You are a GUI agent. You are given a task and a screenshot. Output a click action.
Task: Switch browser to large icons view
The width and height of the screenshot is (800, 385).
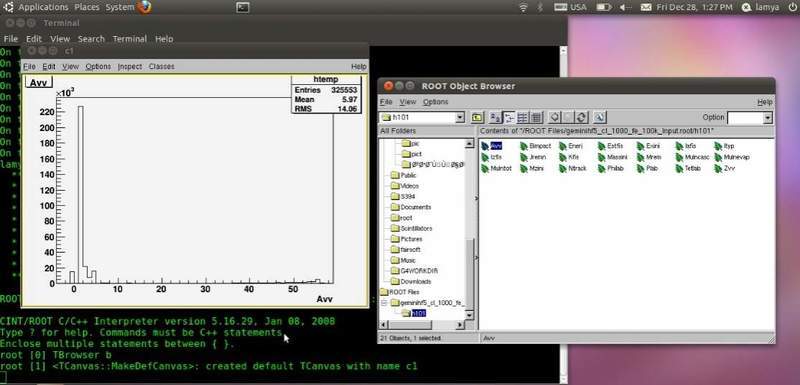tap(495, 118)
